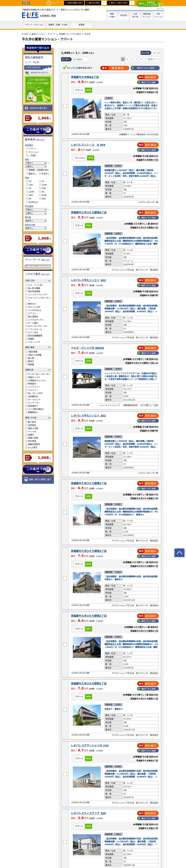Open the 賃料 下限なし dropdown
Image resolution: width=186 pixels, height=868 pixels.
(36, 163)
